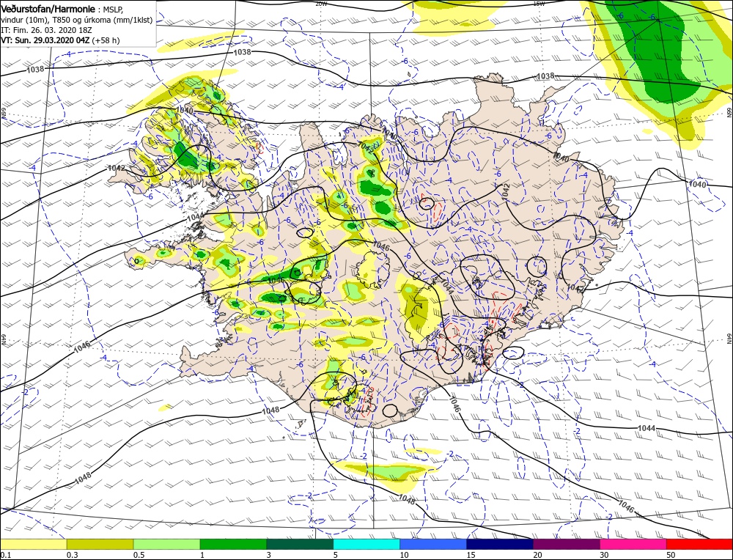The width and height of the screenshot is (733, 560).
Task: Click the "15W" longitude label
Action: pyautogui.click(x=539, y=3)
